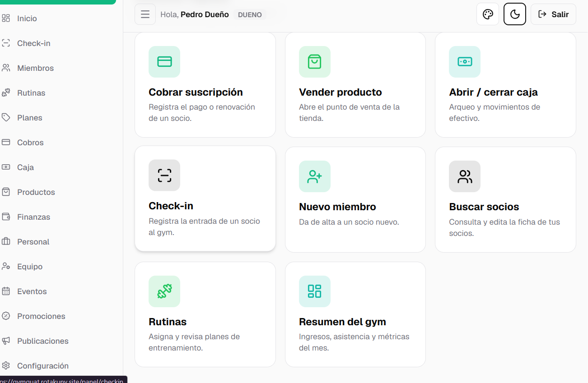This screenshot has width=588, height=383.
Task: Click the dashboard icon on Resumen del gym
Action: [315, 291]
